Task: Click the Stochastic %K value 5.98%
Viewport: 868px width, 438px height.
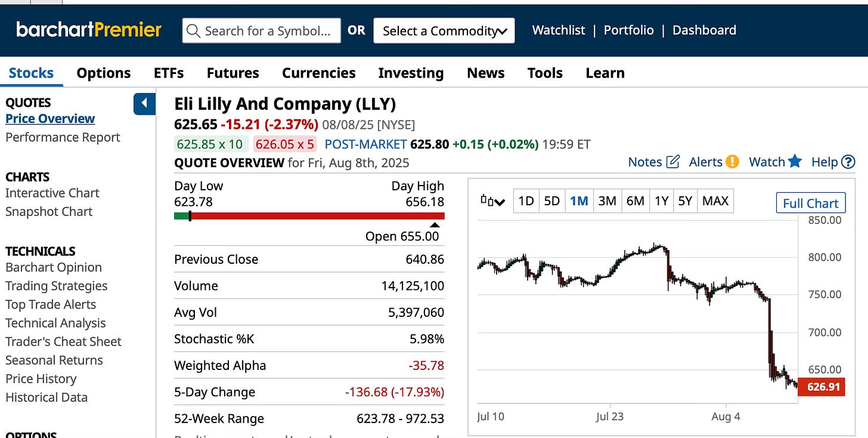Action: point(426,339)
